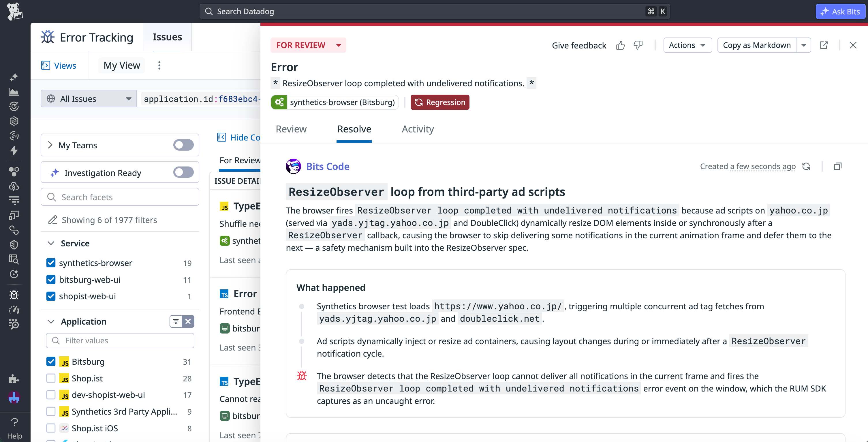This screenshot has width=868, height=442.
Task: Switch to the Review tab
Action: [x=291, y=129]
